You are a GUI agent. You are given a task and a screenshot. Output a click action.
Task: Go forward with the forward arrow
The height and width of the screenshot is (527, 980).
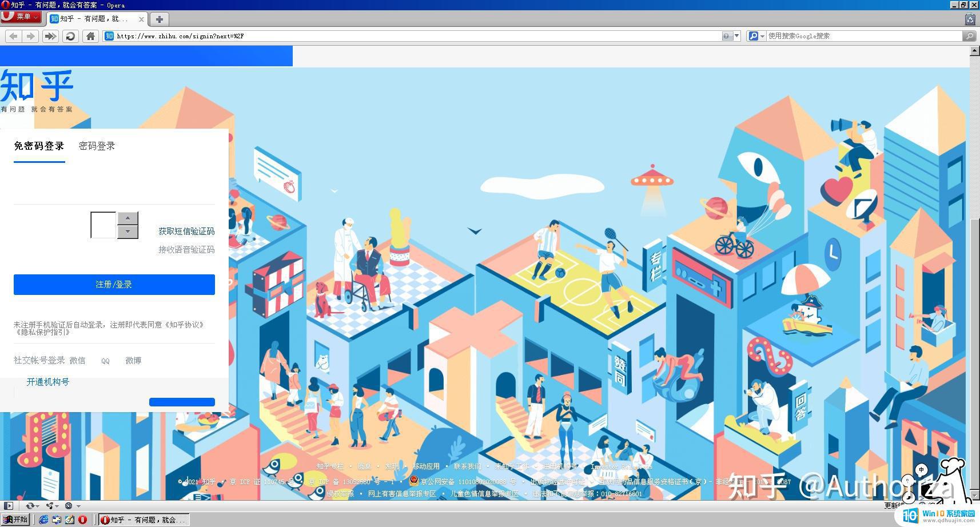[x=30, y=36]
